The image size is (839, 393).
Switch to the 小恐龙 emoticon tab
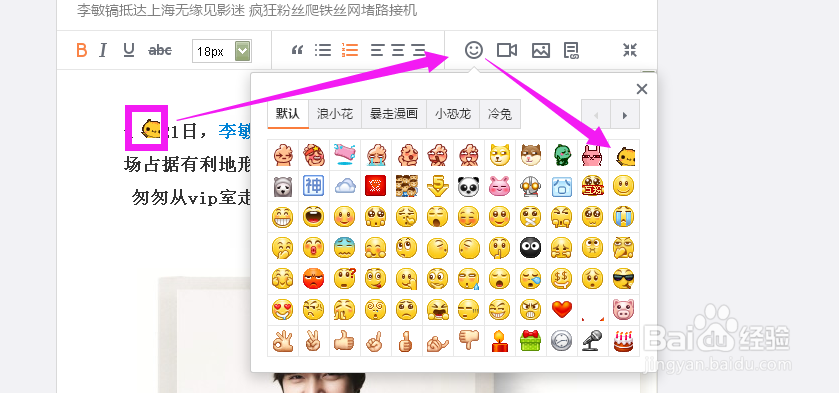453,114
